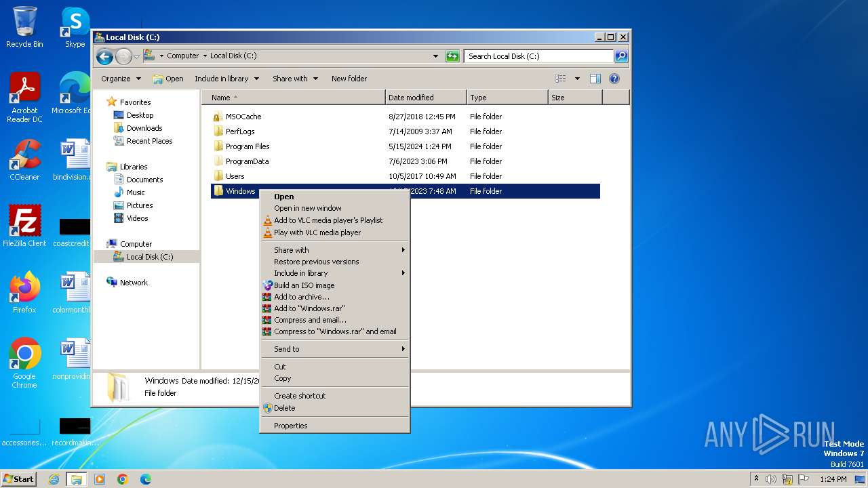Sort by the Name column header
Viewport: 868px width, 488px height.
(x=294, y=98)
